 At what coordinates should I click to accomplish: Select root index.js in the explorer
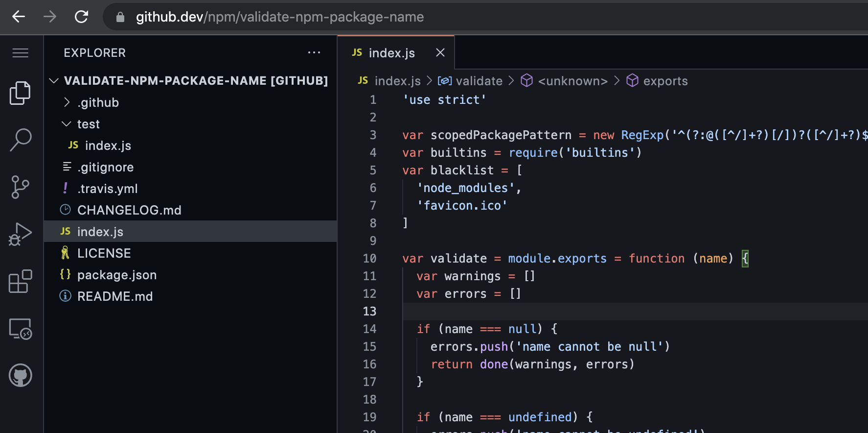tap(190, 231)
